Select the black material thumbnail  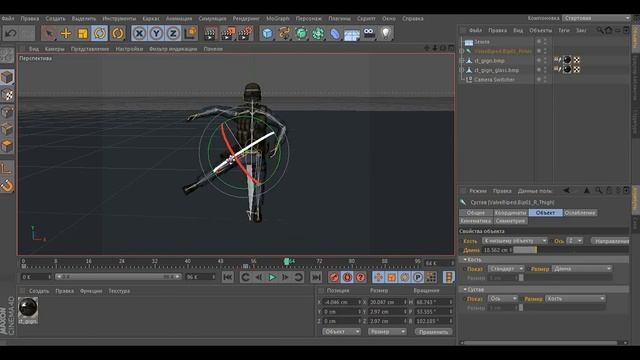coord(28,307)
